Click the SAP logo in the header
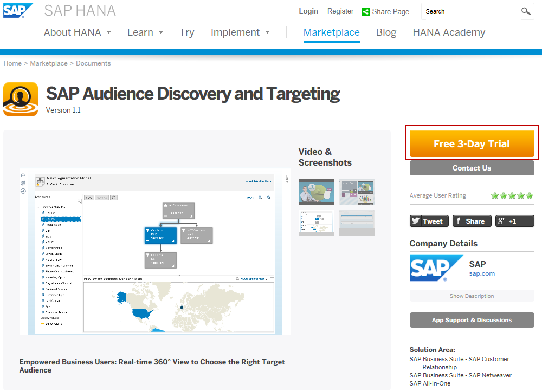 [18, 10]
